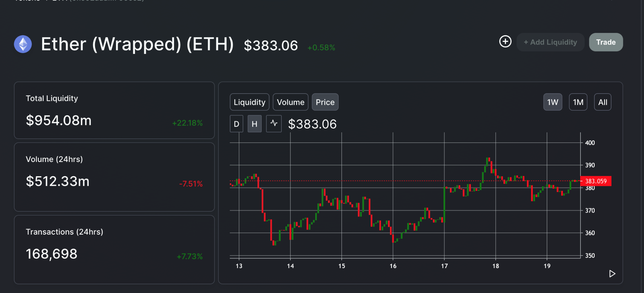Toggle daily candles with the D button
The height and width of the screenshot is (293, 644).
(236, 124)
